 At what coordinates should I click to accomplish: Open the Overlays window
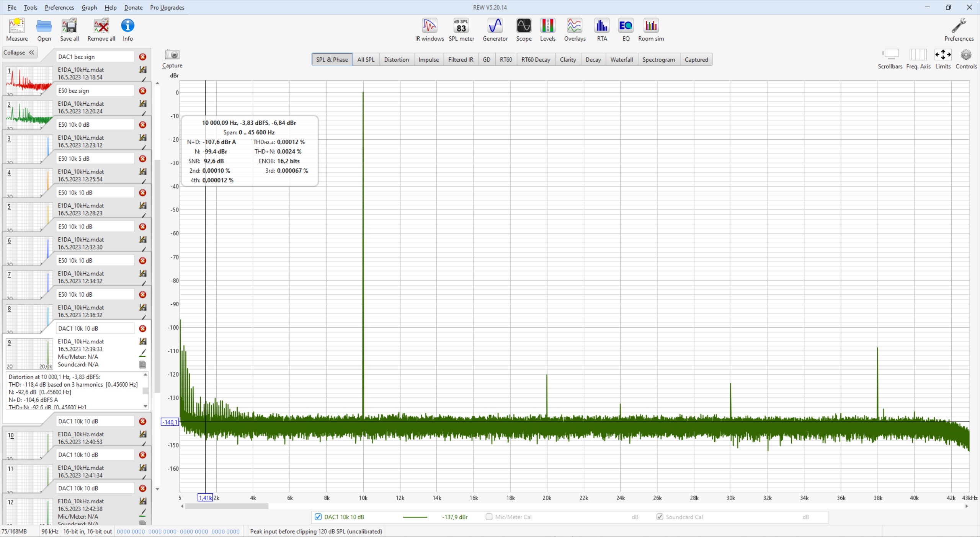click(x=575, y=29)
